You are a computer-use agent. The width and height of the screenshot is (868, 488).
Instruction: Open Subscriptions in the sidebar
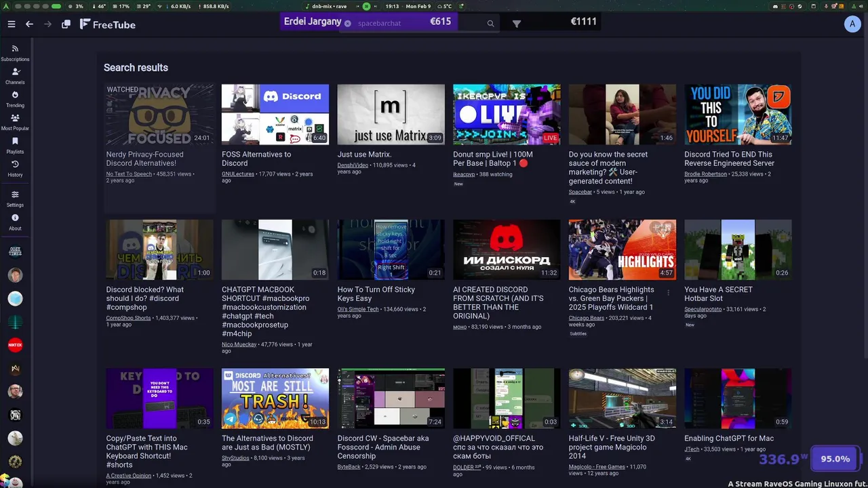(15, 53)
